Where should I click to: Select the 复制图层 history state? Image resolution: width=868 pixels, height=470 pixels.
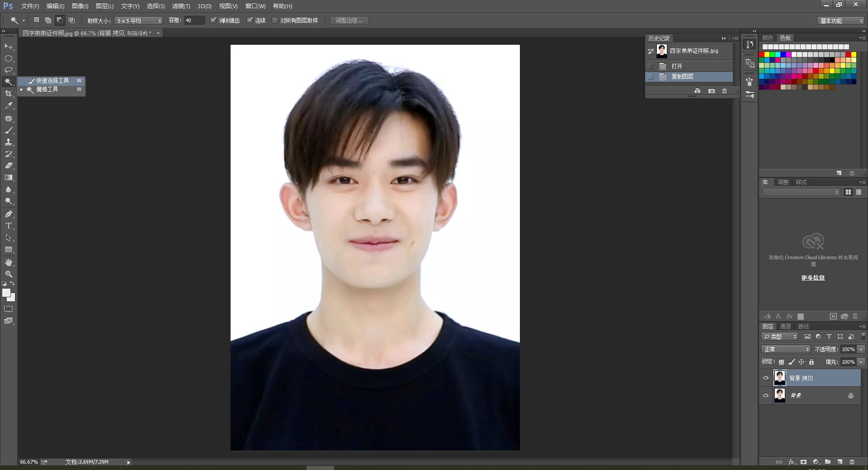689,77
